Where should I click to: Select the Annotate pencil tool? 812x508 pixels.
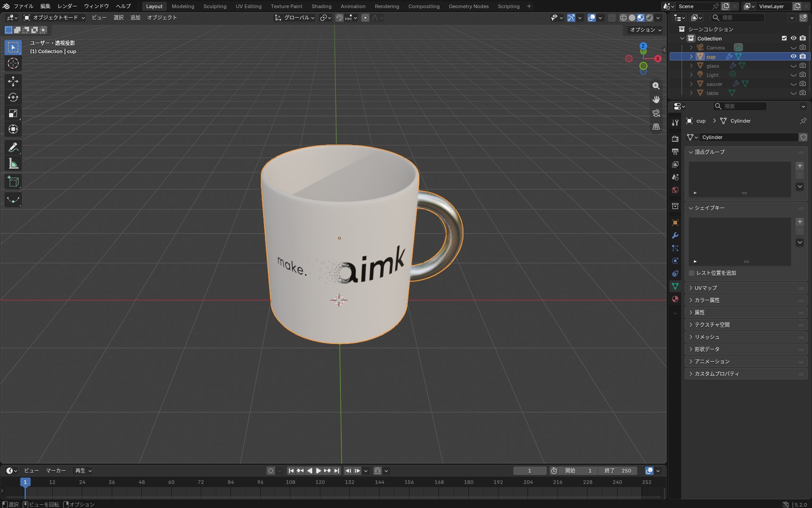coord(13,148)
